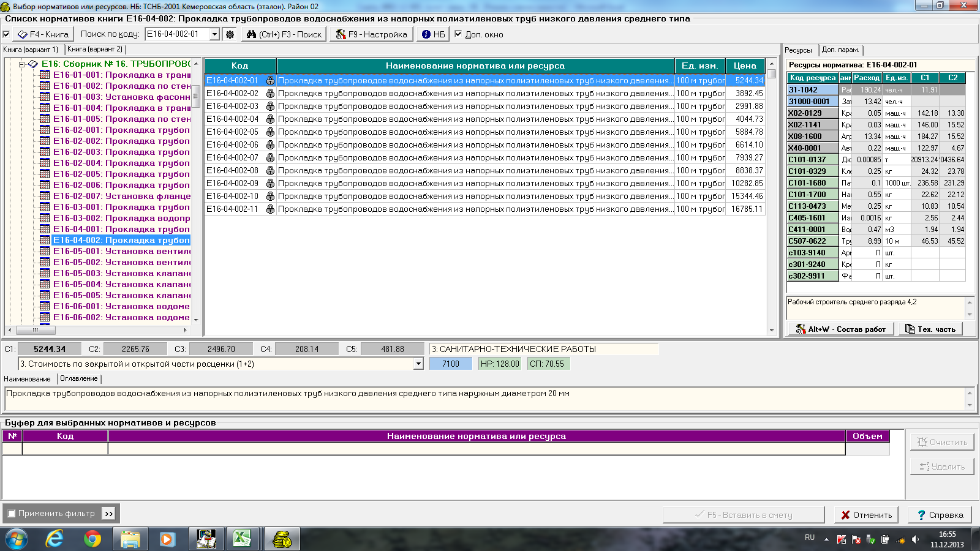
Task: Open F9 - Настройка settings
Action: [371, 34]
